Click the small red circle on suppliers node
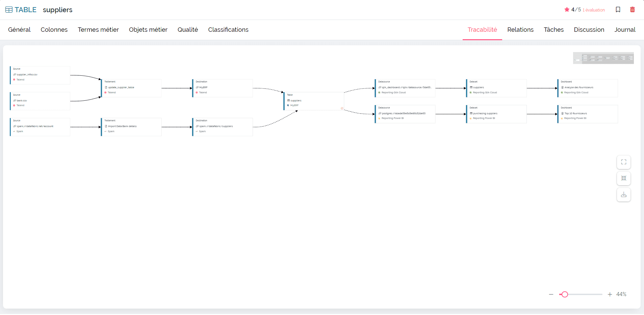This screenshot has width=644, height=315. pyautogui.click(x=342, y=108)
